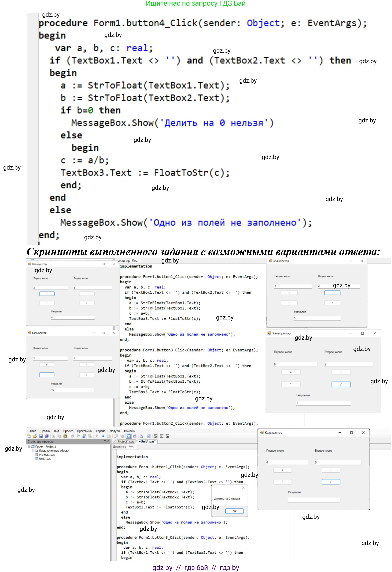Click the divide button in bottom calculator
This screenshot has width=392, height=572.
[331, 482]
